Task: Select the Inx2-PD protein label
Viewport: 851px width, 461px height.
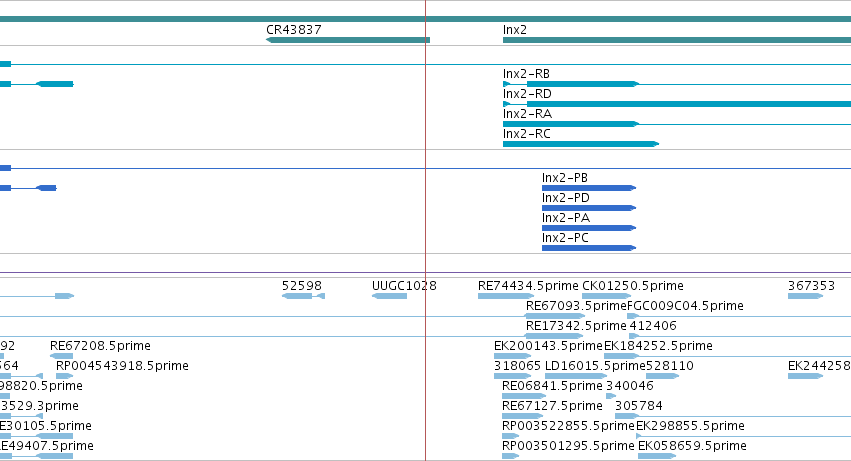Action: tap(566, 198)
